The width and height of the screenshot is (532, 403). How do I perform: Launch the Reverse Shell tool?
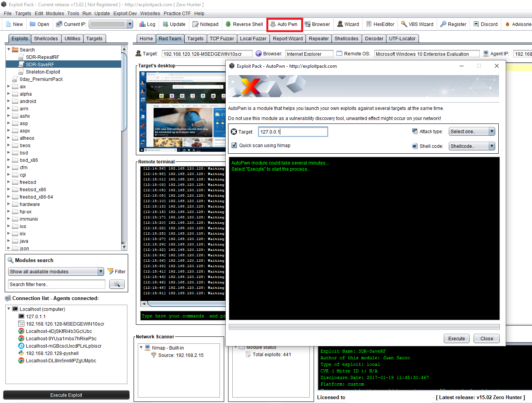[244, 24]
